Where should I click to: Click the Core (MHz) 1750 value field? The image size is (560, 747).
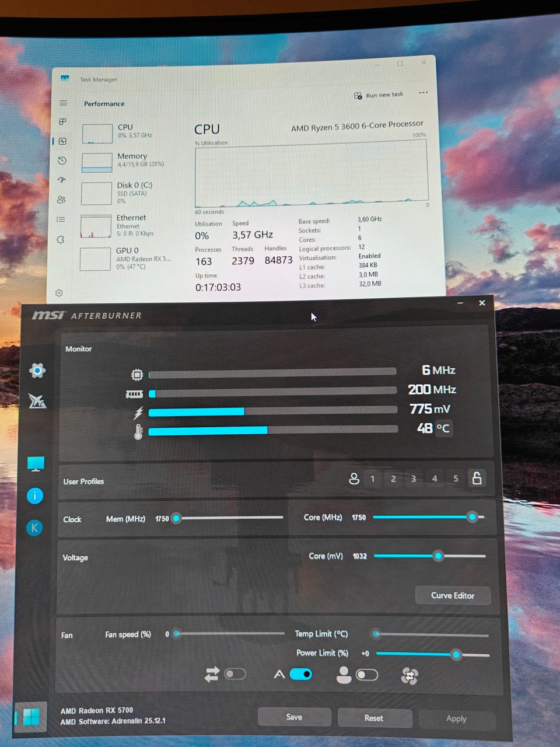pyautogui.click(x=359, y=518)
